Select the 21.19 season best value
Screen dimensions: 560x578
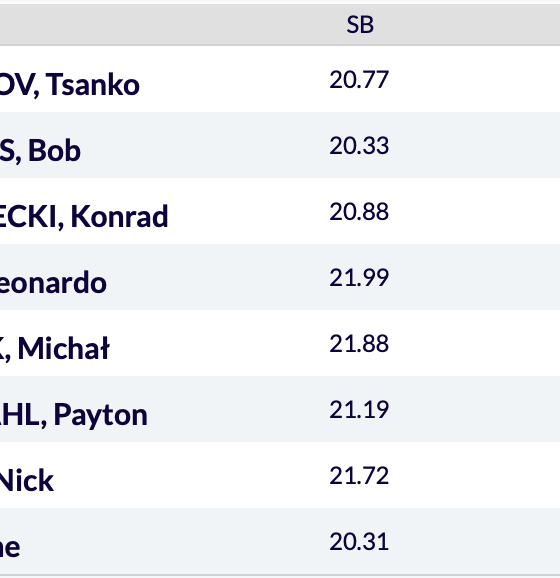click(359, 410)
